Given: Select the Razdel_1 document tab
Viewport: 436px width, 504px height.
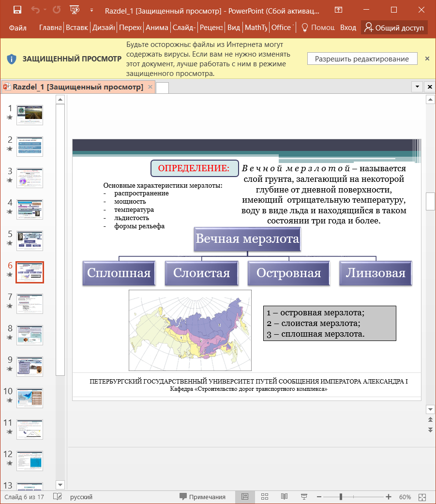Looking at the screenshot, I should [78, 87].
